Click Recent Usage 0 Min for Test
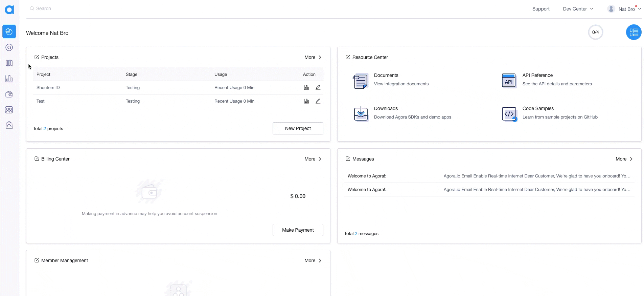 (x=234, y=101)
